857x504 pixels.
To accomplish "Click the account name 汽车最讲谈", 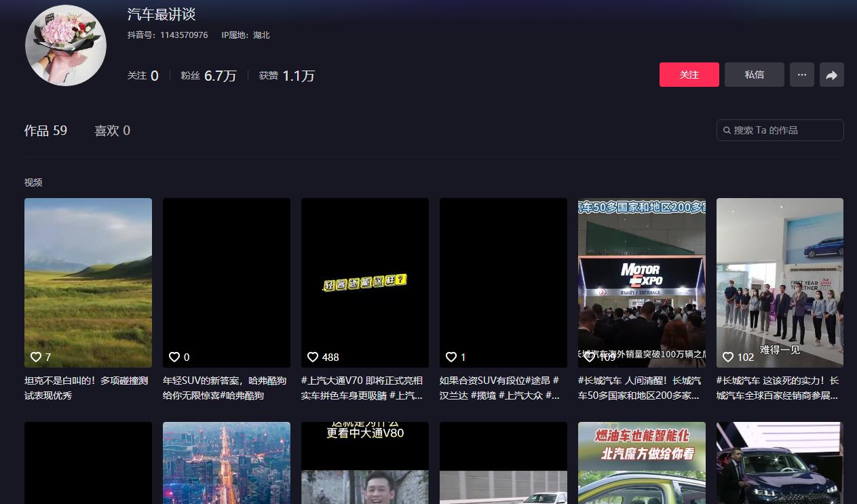I will tap(161, 14).
